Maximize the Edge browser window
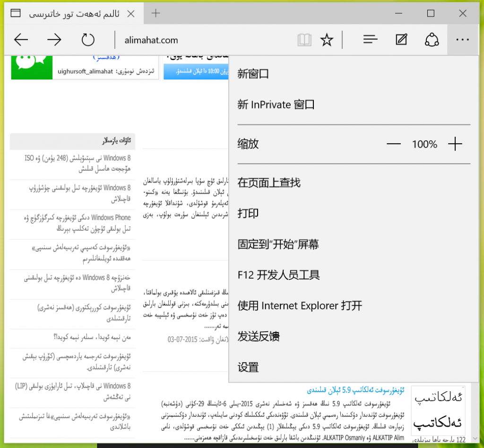Screen dimensions: 484x448 click(431, 13)
